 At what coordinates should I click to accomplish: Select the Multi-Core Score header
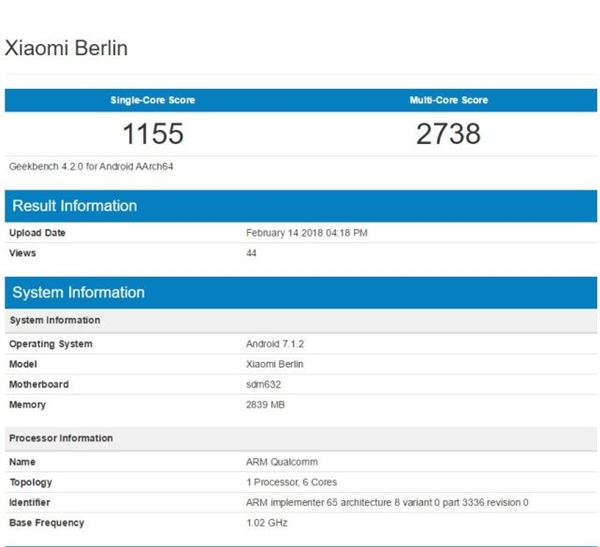pos(448,100)
